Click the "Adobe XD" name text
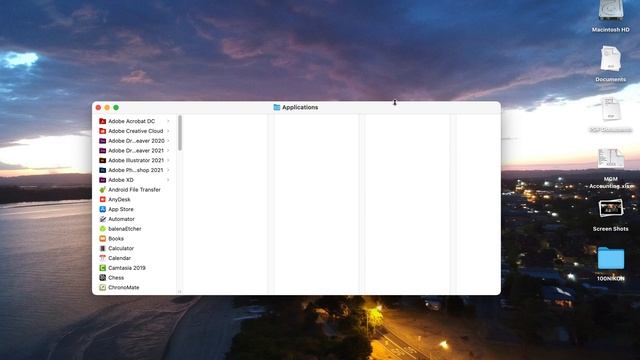 coord(121,180)
